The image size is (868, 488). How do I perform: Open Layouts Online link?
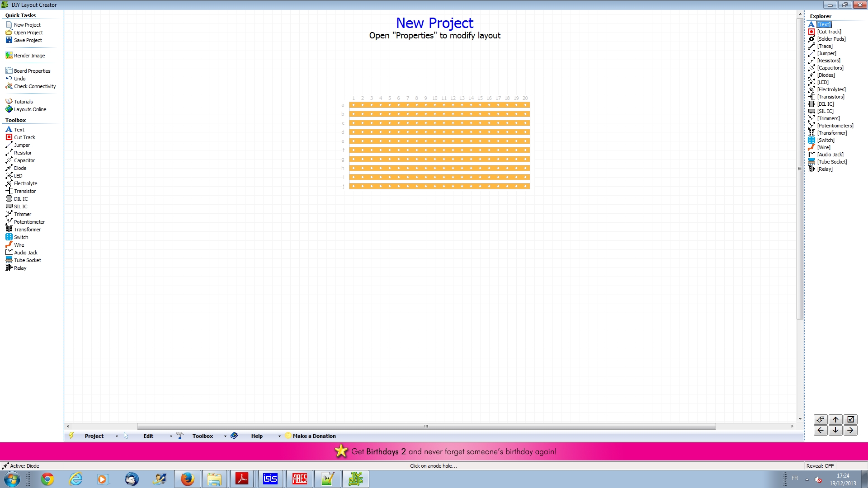pos(30,109)
